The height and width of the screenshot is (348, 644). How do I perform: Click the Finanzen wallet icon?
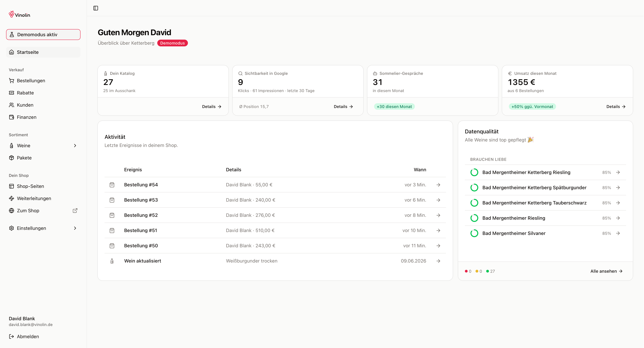11,117
